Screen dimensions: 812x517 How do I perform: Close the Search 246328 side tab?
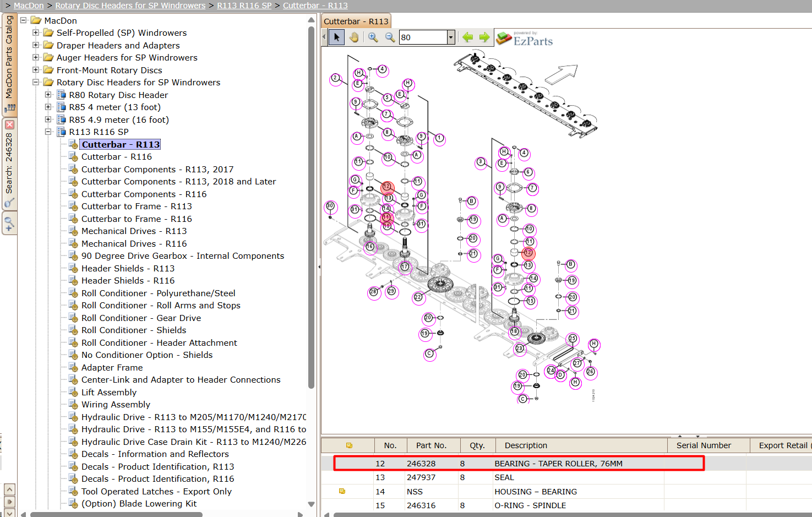point(9,125)
